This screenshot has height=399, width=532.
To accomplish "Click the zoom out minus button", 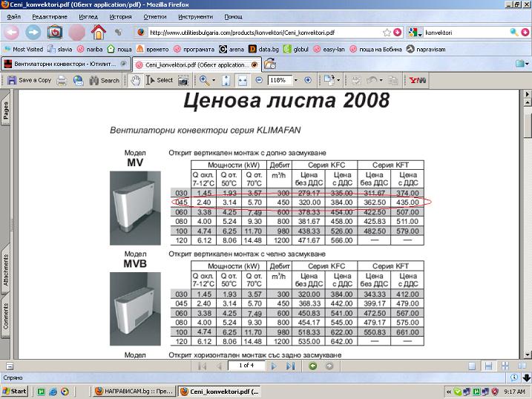I will [259, 80].
